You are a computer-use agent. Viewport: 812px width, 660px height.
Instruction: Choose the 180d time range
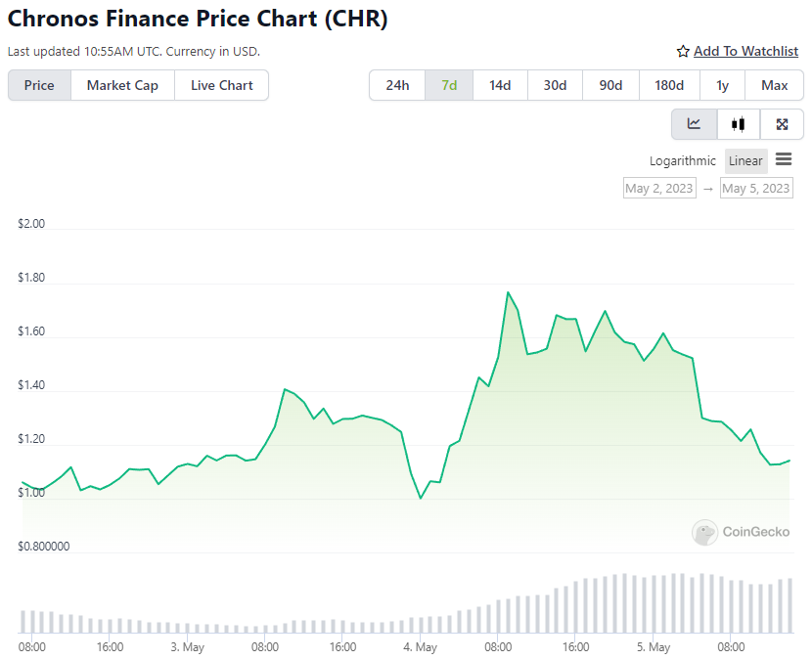click(x=669, y=85)
